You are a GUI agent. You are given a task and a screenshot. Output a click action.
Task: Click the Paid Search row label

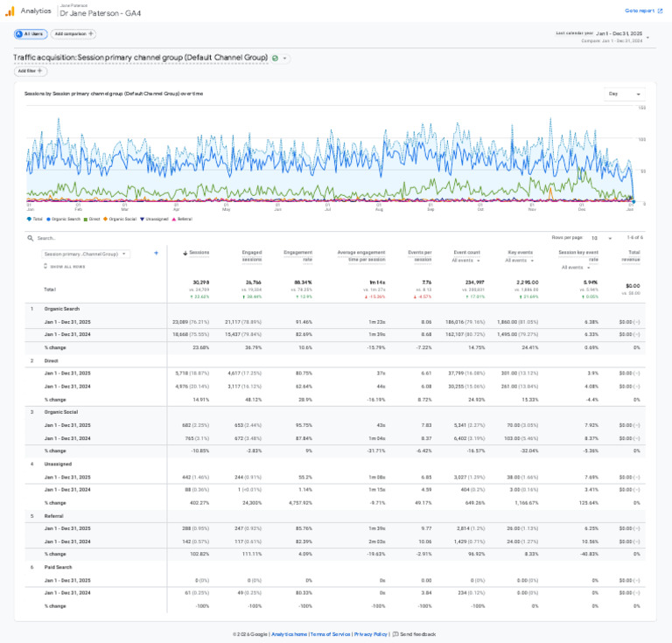(x=59, y=567)
